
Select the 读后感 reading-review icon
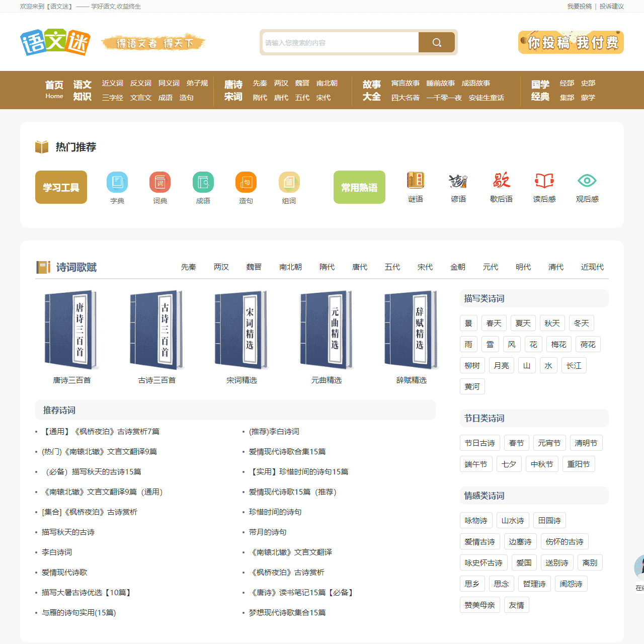click(544, 181)
